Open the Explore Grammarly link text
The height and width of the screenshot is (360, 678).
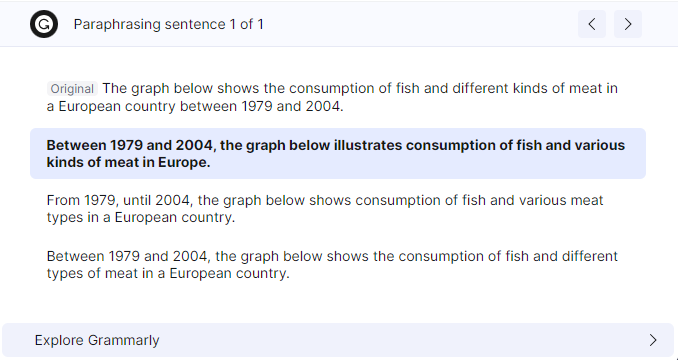[97, 340]
